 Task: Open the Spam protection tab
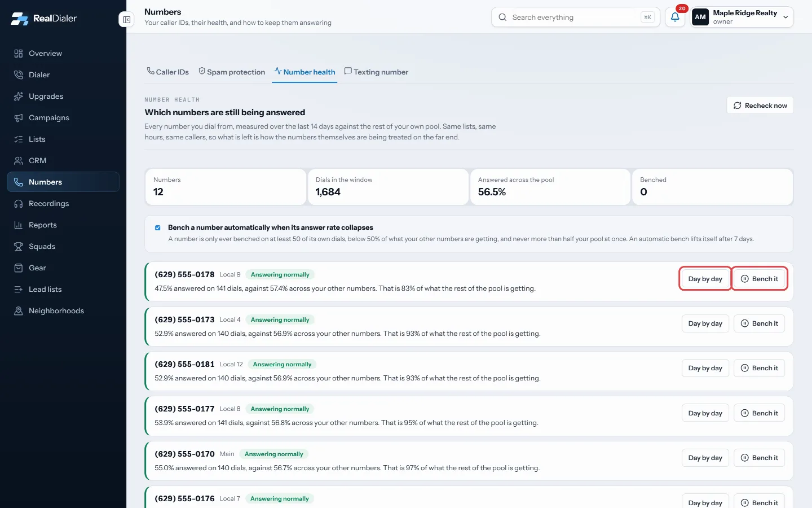(232, 72)
